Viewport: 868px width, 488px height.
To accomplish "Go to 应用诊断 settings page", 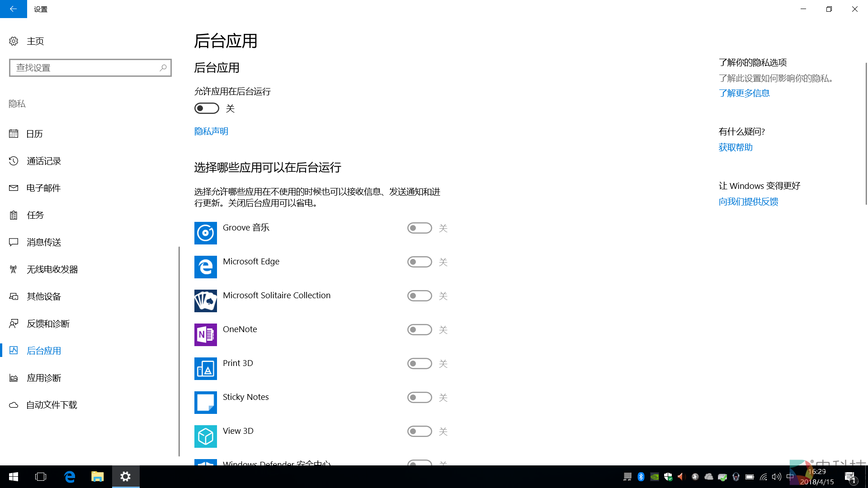I will pyautogui.click(x=44, y=378).
